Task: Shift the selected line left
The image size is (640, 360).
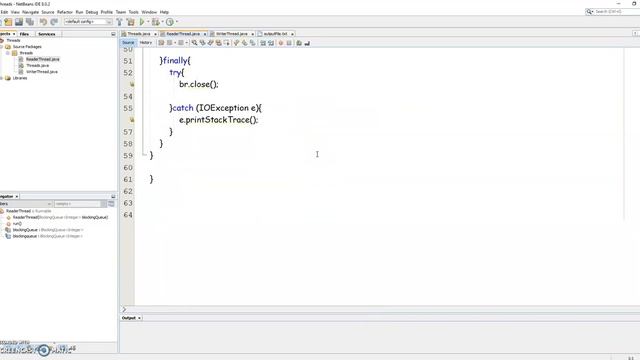Action: 263,43
